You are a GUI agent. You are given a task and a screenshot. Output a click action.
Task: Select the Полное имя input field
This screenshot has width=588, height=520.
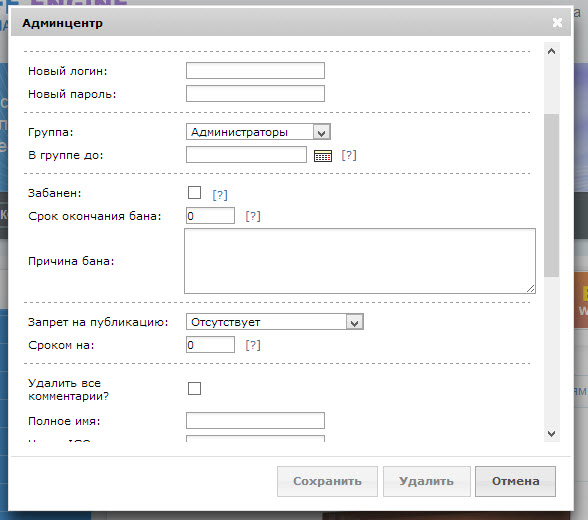[x=255, y=421]
